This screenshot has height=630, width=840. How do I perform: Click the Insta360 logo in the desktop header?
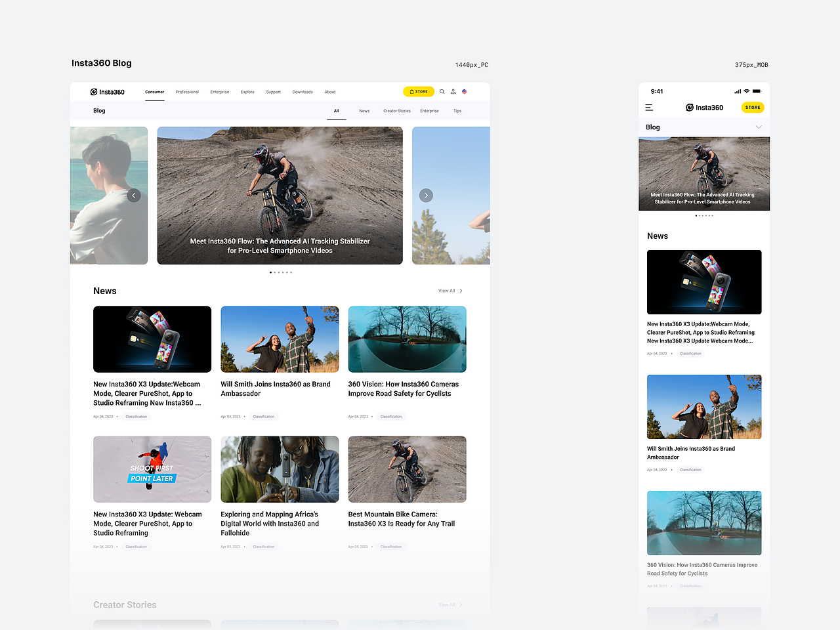coord(107,92)
